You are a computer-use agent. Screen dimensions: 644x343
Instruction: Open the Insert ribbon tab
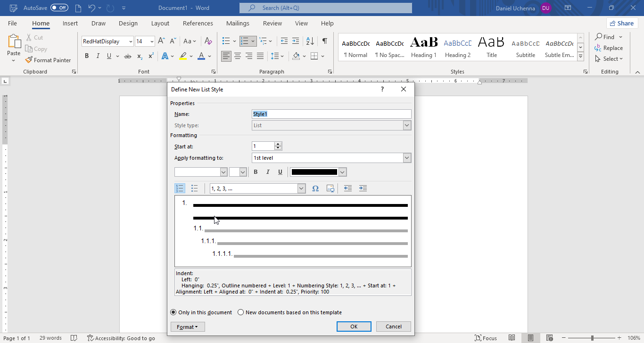pos(70,24)
